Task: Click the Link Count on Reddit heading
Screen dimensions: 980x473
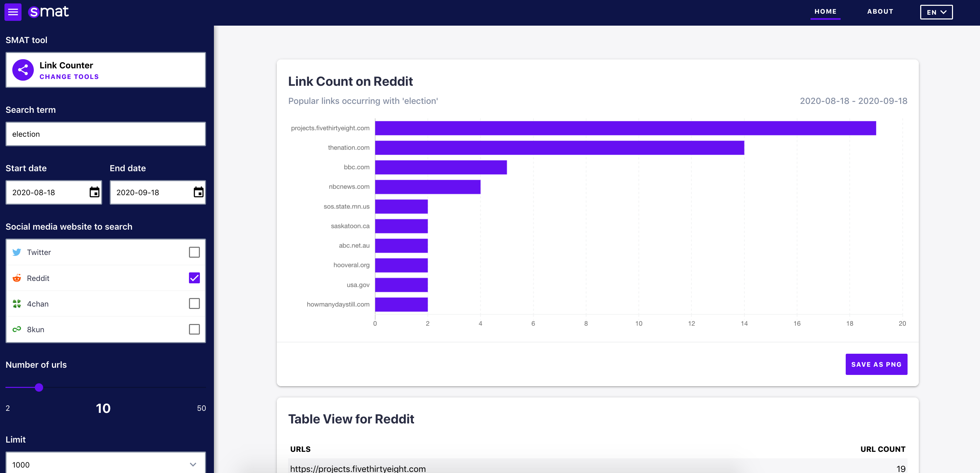Action: coord(350,81)
